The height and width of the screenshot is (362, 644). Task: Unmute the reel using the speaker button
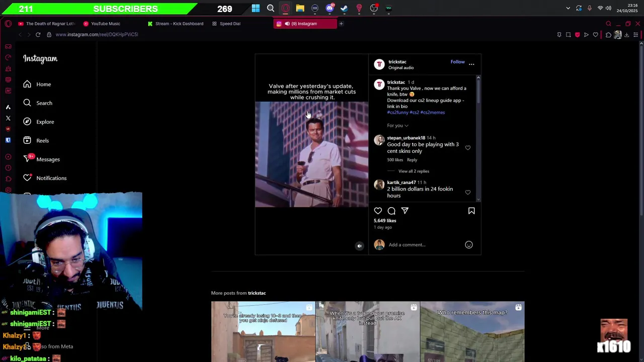359,246
